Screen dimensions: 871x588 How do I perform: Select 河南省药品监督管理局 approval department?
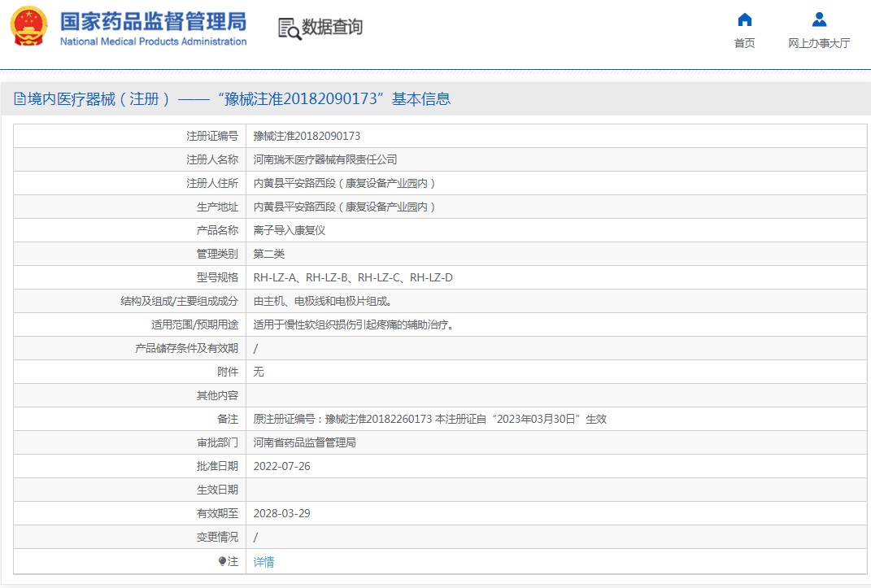click(304, 442)
